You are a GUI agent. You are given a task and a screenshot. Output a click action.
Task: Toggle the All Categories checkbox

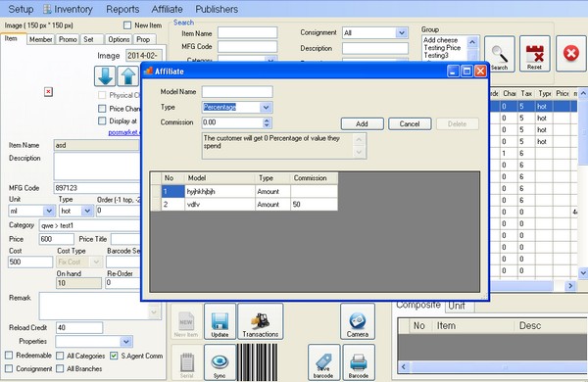coord(60,356)
